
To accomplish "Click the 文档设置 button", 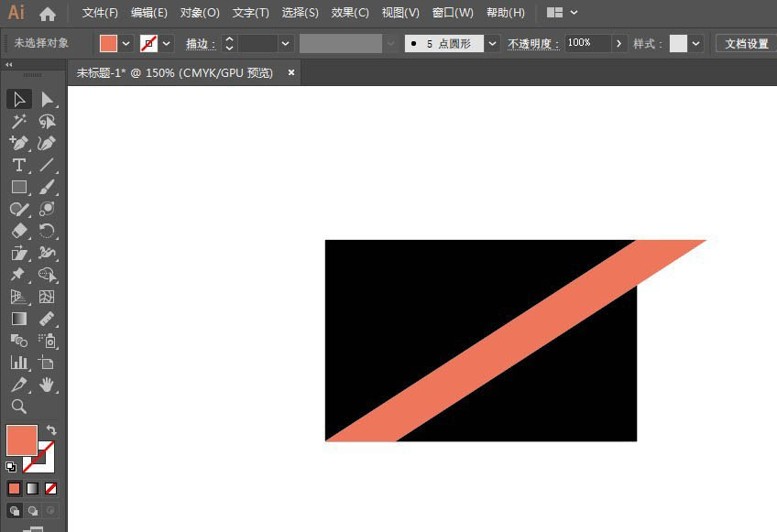I will coord(747,44).
